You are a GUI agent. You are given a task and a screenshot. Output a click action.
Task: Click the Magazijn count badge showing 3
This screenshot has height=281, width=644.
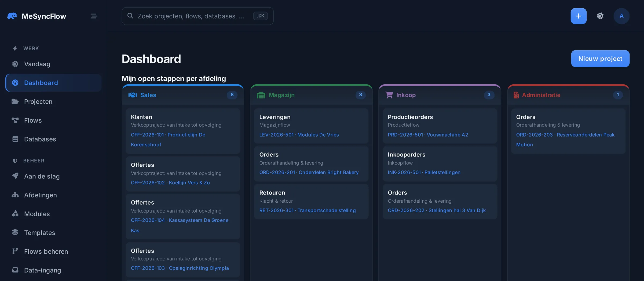click(x=361, y=95)
